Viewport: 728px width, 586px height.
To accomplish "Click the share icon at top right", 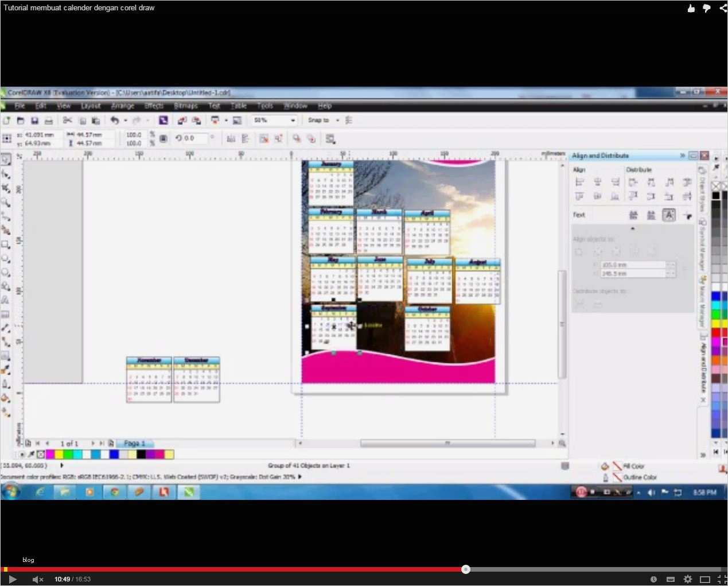I will tap(723, 8).
